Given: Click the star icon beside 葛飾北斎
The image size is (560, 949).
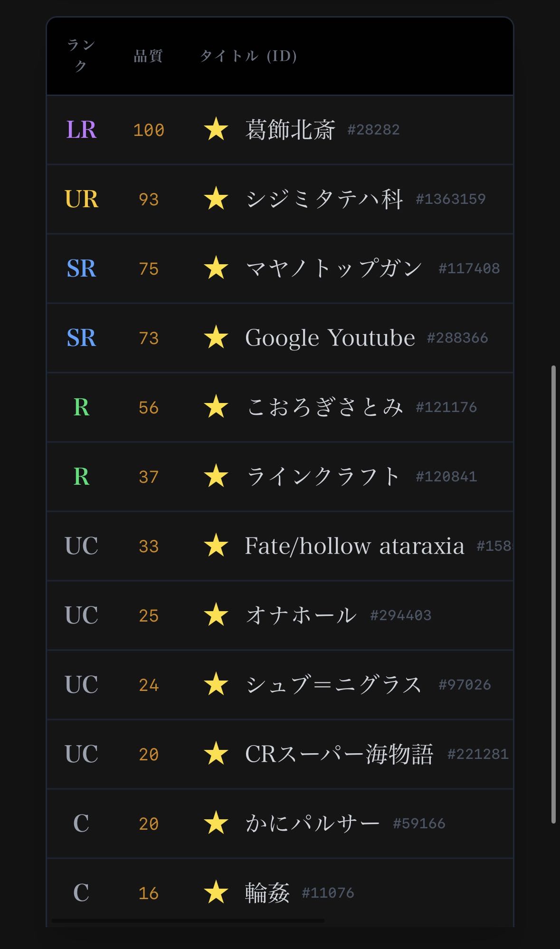Looking at the screenshot, I should click(216, 130).
